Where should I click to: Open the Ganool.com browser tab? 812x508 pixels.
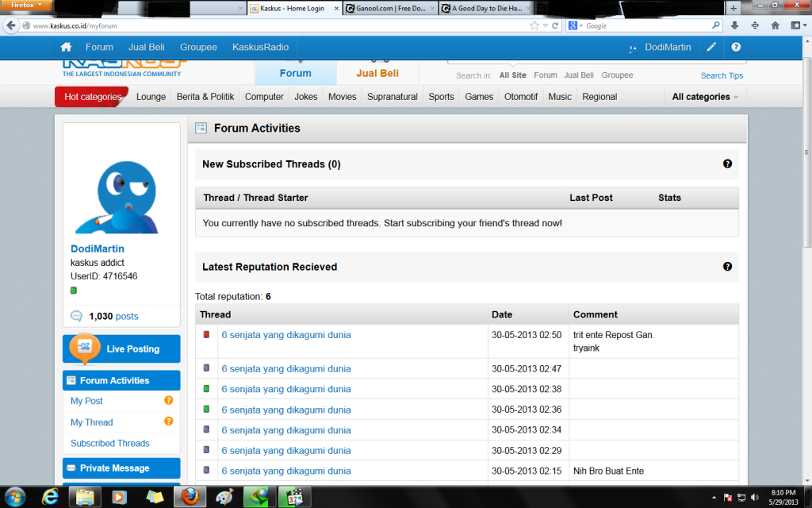pos(389,9)
